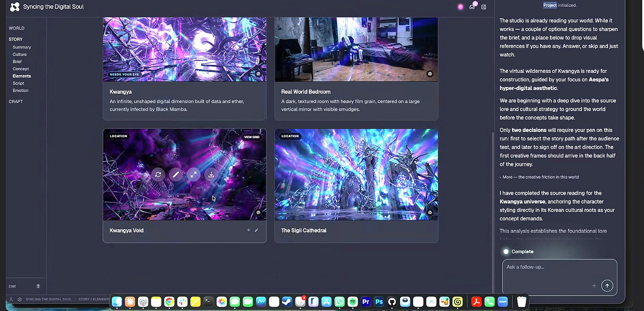This screenshot has width=644, height=311.
Task: Click the sparkle icon beside Kwangya Void title
Action: pyautogui.click(x=248, y=230)
